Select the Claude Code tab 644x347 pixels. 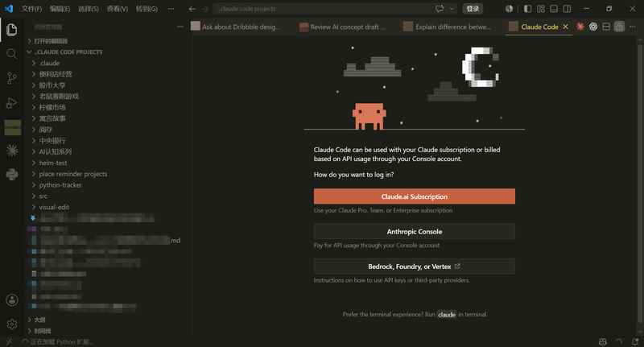click(x=539, y=27)
